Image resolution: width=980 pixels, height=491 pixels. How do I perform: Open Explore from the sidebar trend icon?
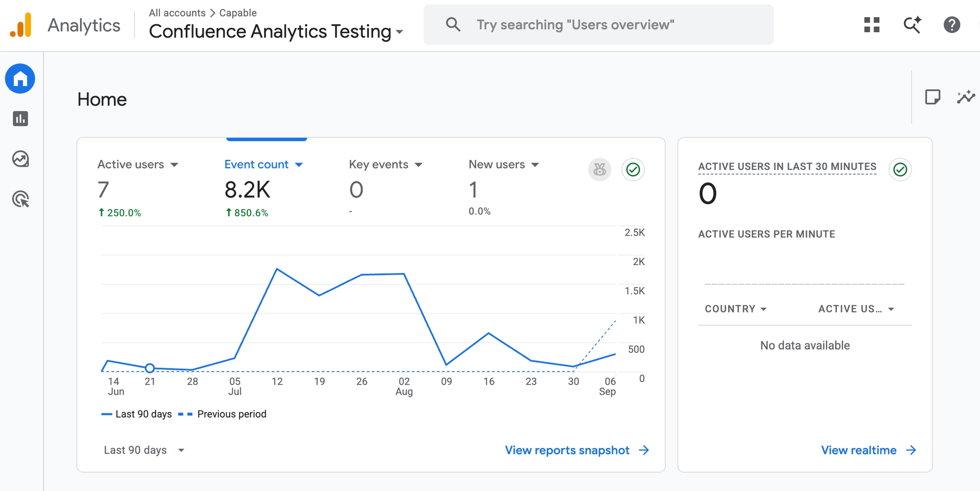point(21,159)
